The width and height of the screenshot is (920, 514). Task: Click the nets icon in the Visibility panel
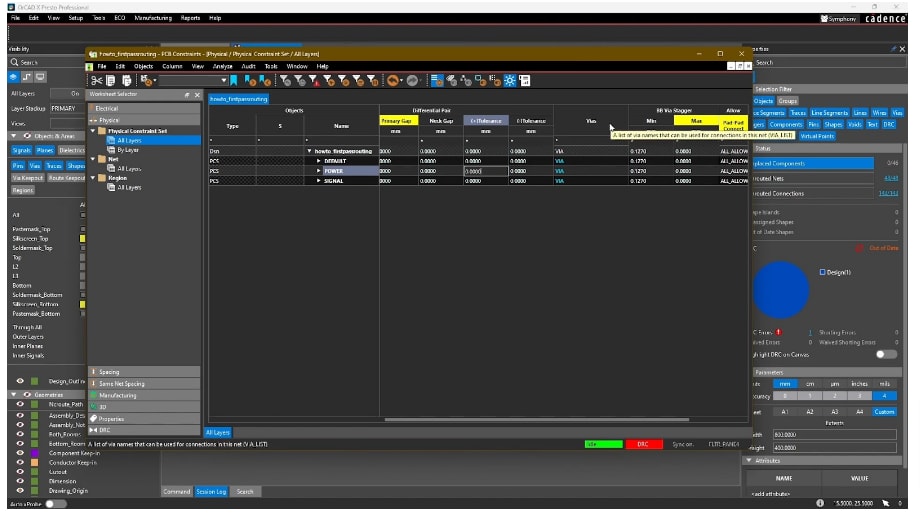27,77
